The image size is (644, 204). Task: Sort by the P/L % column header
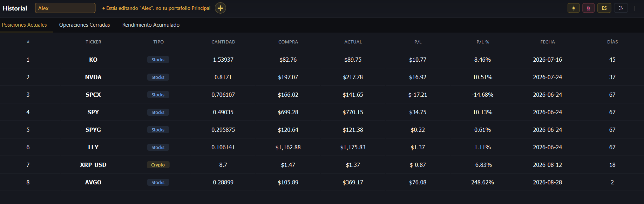(483, 42)
